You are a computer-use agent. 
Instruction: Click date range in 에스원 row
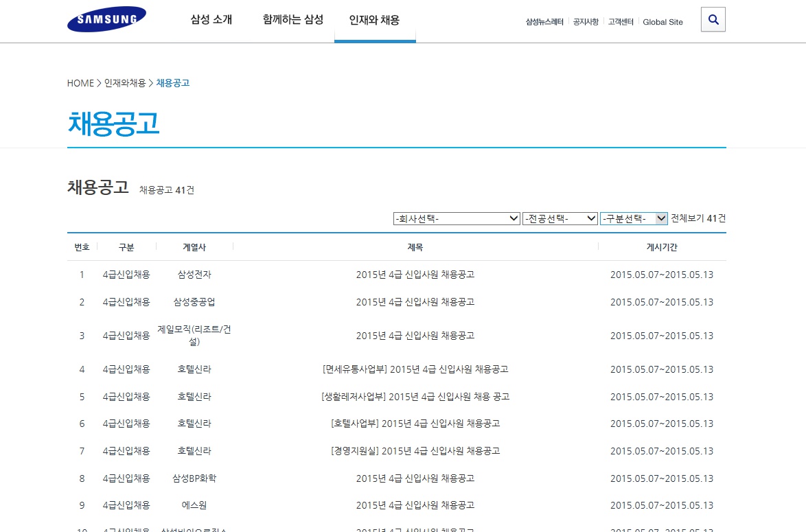[x=662, y=505]
